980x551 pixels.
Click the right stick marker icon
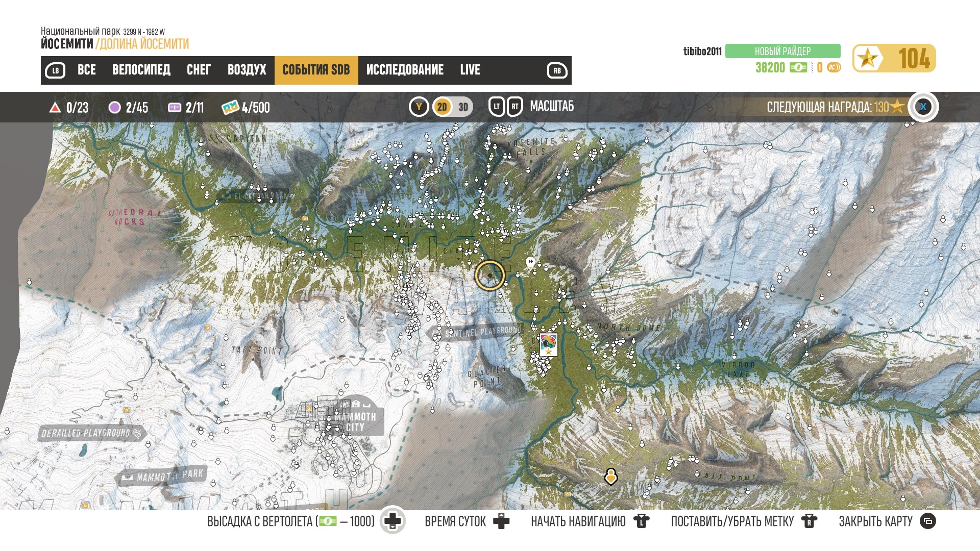pyautogui.click(x=810, y=521)
